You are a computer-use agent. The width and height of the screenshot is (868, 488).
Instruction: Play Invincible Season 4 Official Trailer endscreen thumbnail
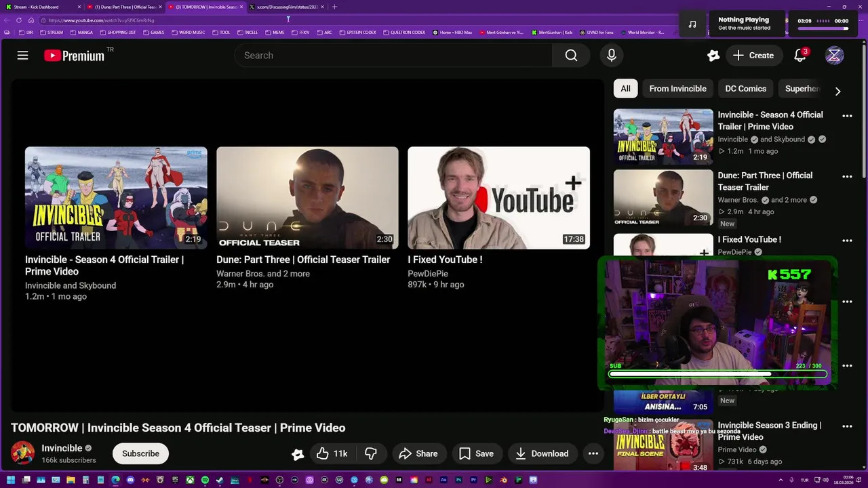(x=116, y=198)
